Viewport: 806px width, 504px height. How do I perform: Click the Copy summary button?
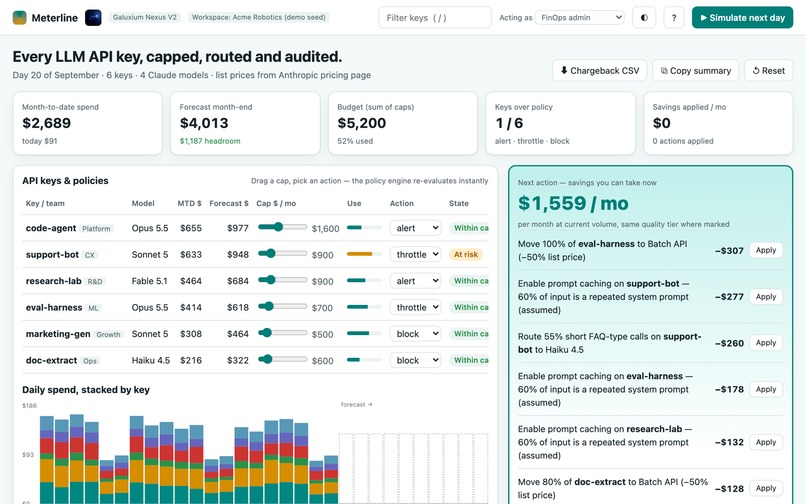[695, 70]
